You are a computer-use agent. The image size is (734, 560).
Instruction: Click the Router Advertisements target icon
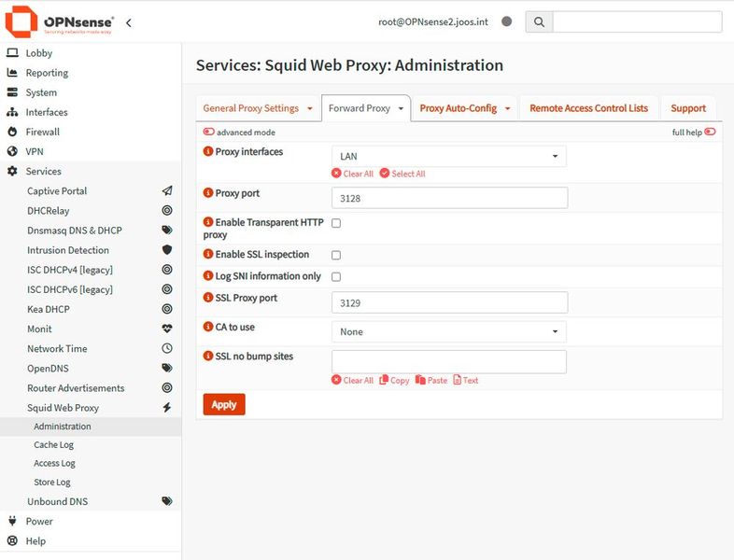click(167, 387)
